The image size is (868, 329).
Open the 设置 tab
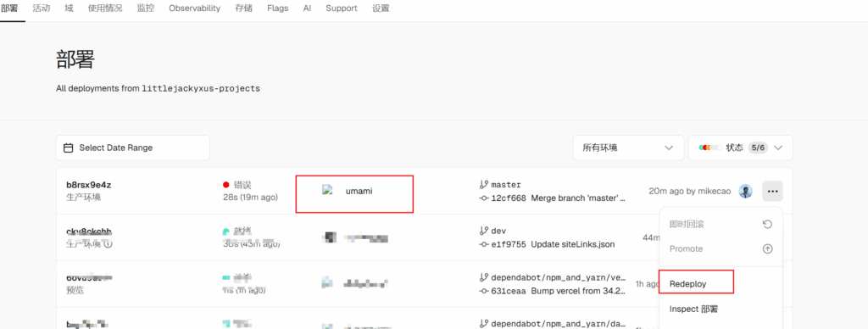tap(381, 8)
